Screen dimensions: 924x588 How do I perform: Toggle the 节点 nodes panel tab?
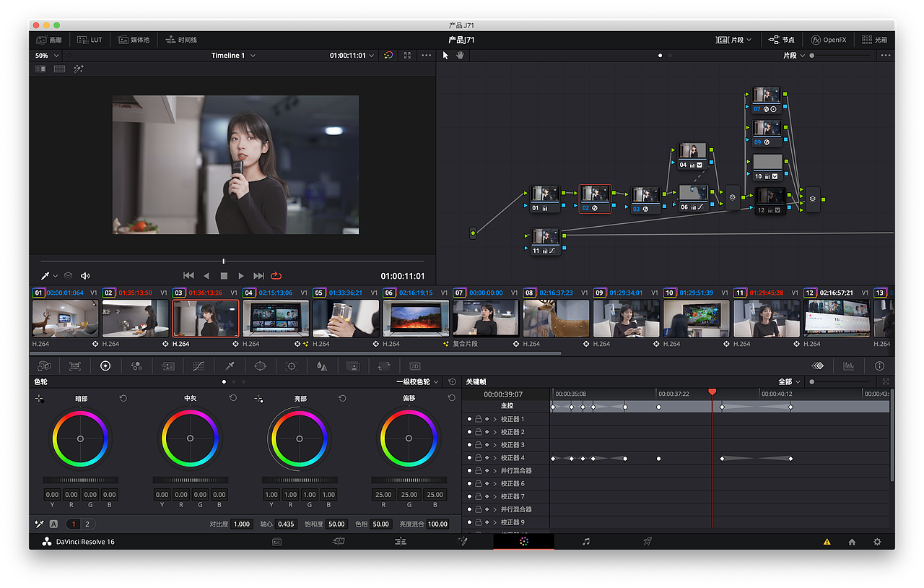coord(782,40)
